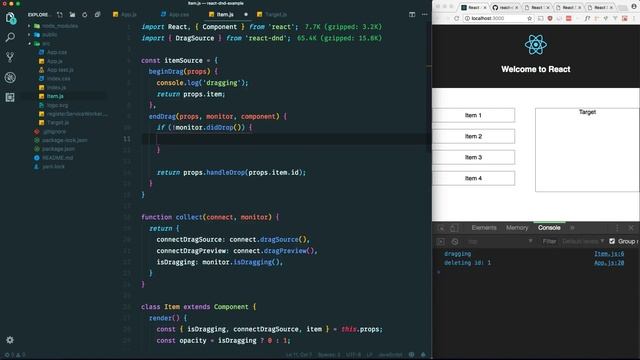The width and height of the screenshot is (640, 360).
Task: Click the React logo on the page
Action: [536, 44]
